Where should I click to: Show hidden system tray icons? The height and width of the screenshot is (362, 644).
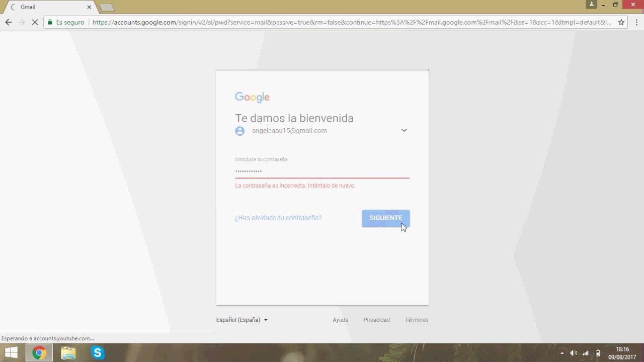(x=562, y=353)
